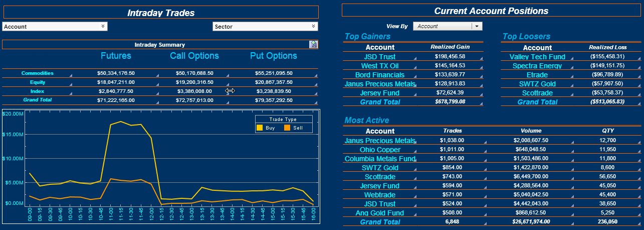Select the Call Options column header

tap(194, 56)
